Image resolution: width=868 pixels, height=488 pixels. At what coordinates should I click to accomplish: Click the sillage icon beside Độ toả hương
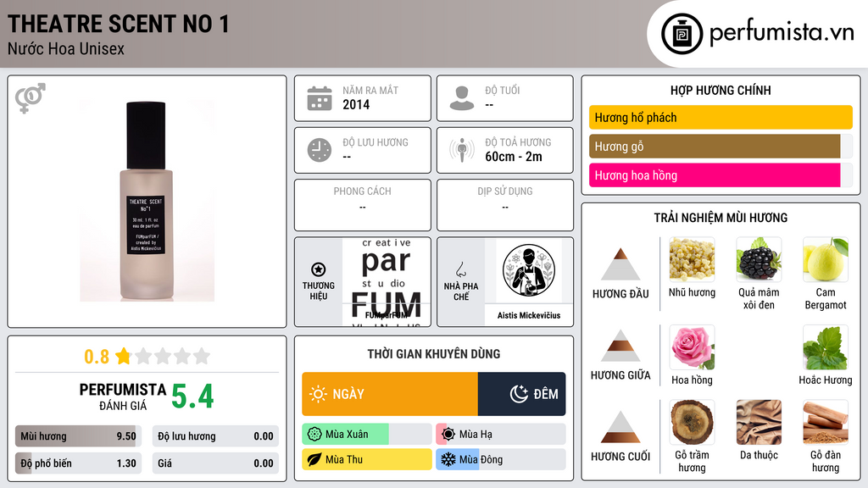462,150
